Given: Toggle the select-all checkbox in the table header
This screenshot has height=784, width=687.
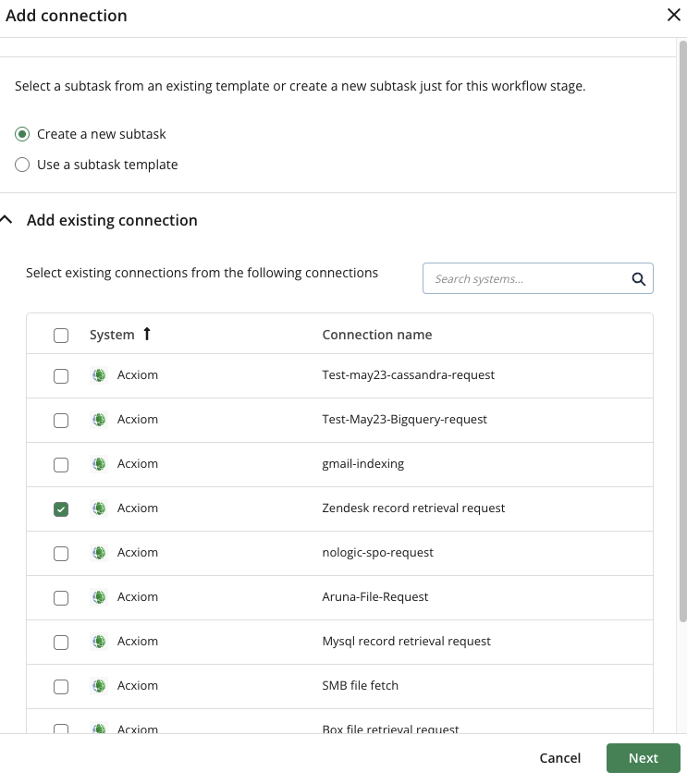Looking at the screenshot, I should pyautogui.click(x=61, y=335).
